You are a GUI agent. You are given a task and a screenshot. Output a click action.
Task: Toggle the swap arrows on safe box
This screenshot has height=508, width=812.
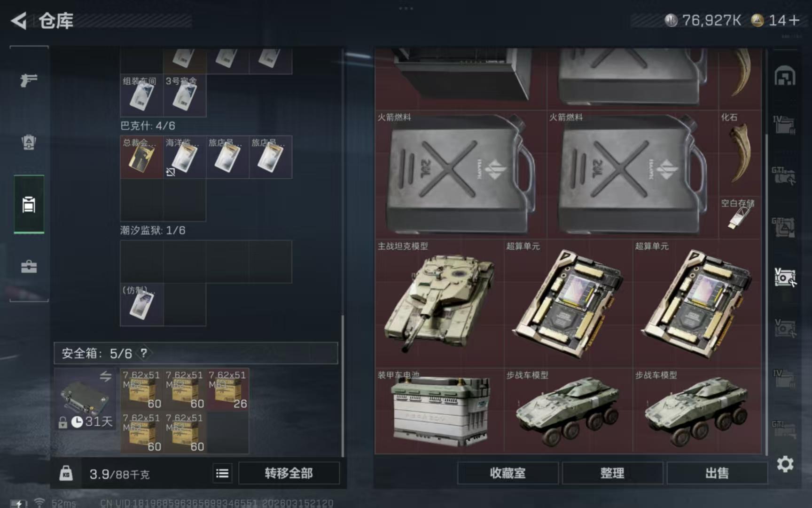click(x=106, y=376)
